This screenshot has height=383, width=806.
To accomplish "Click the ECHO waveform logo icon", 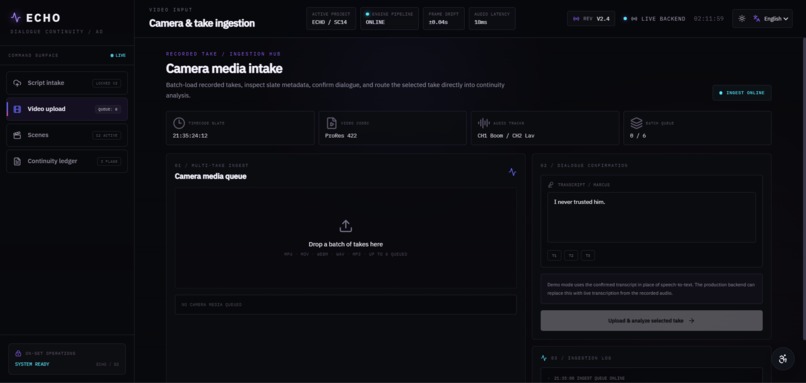I will click(16, 17).
